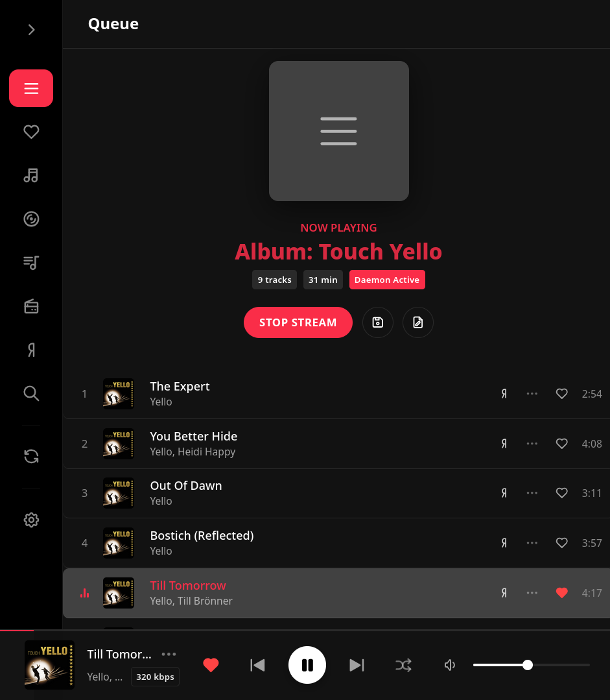Image resolution: width=610 pixels, height=700 pixels.
Task: Open the Search magnifier icon
Action: 31,393
